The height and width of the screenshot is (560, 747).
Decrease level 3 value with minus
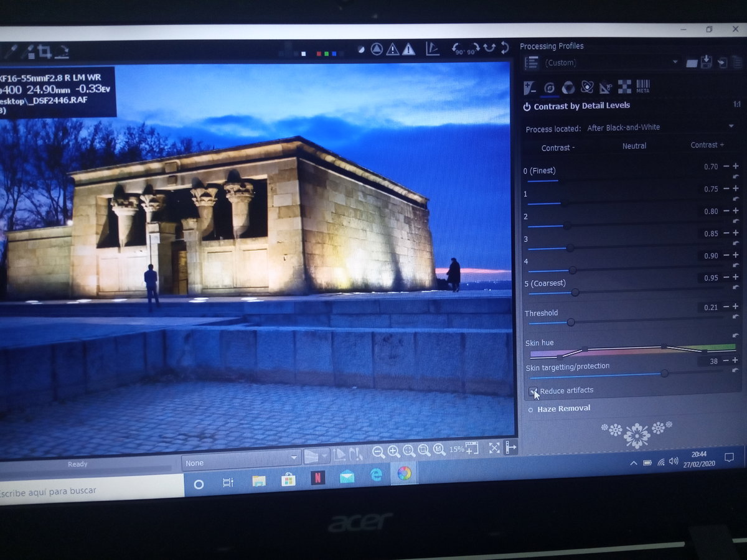tap(726, 233)
